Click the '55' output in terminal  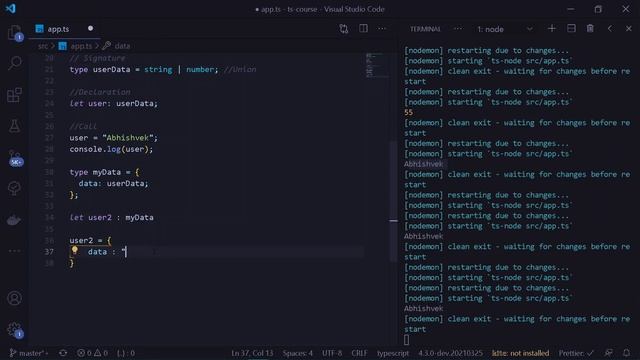(409, 112)
